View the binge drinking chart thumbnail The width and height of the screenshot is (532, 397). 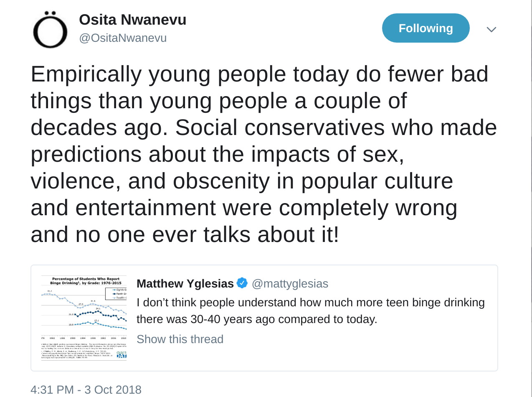(x=84, y=318)
